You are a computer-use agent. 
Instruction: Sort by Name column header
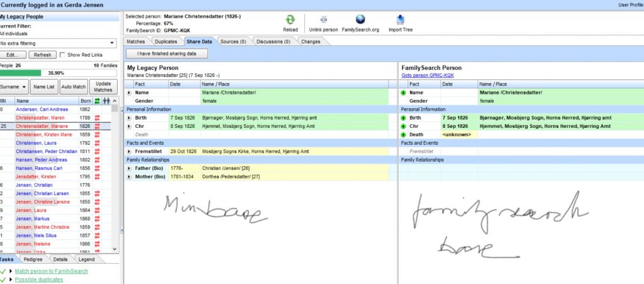point(47,101)
